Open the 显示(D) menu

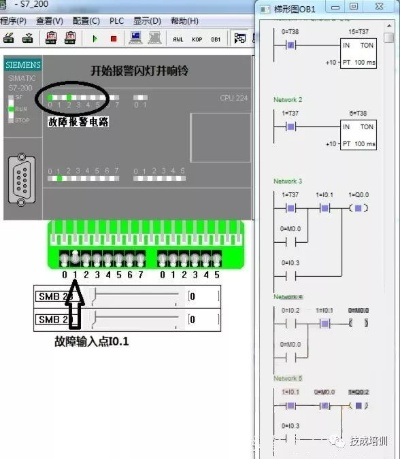[147, 21]
